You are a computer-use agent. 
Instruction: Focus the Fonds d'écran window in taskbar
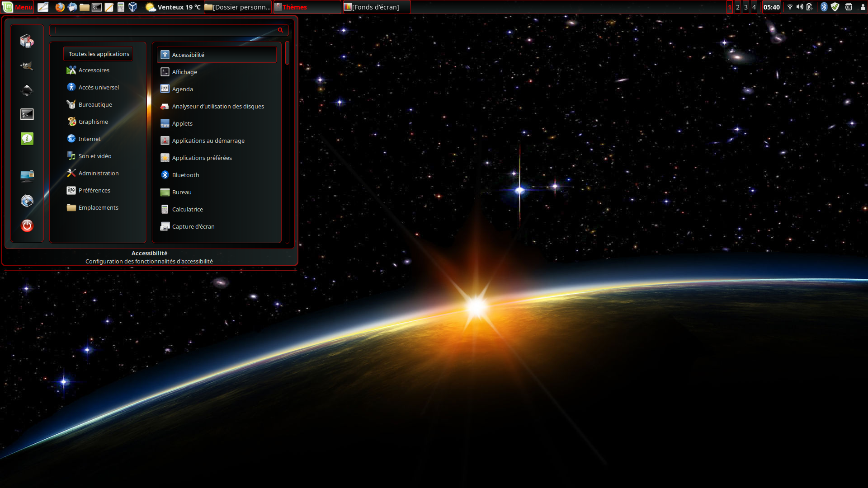377,7
